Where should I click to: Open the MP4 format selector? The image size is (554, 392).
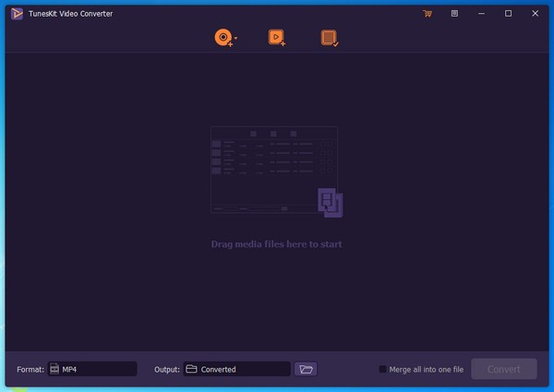[92, 369]
